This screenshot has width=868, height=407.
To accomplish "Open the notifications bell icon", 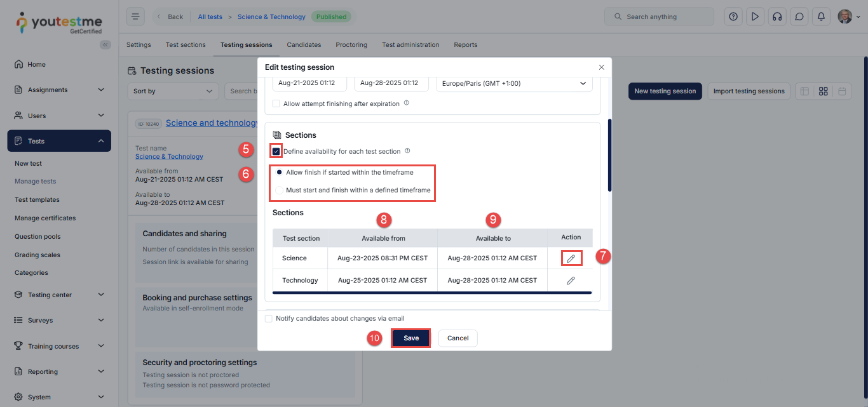I will [x=821, y=17].
